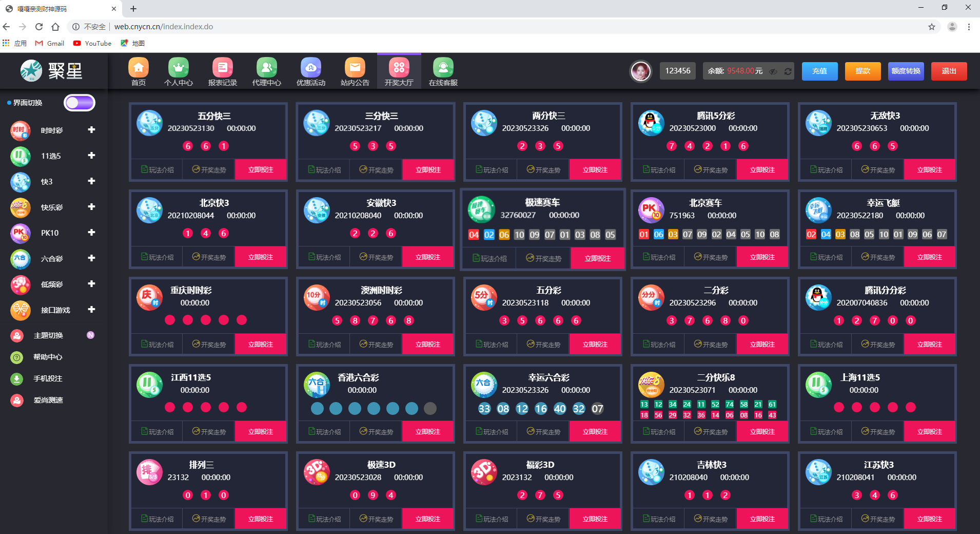Click the blue 充值 recharge button
This screenshot has height=534, width=980.
[x=819, y=71]
